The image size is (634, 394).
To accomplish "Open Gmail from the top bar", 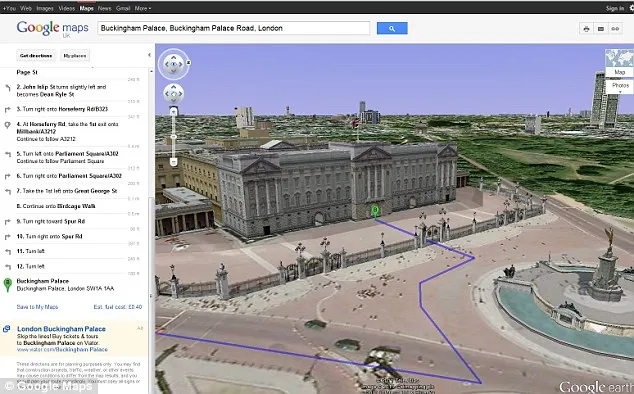I will (123, 8).
